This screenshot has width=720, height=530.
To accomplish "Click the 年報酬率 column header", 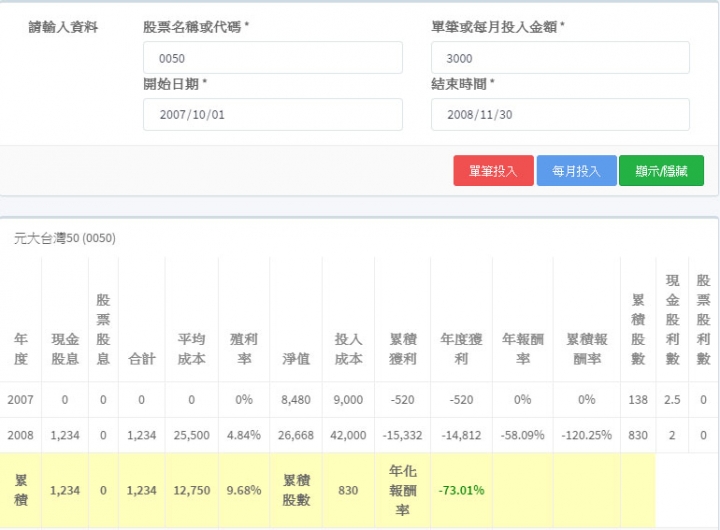I will [523, 349].
